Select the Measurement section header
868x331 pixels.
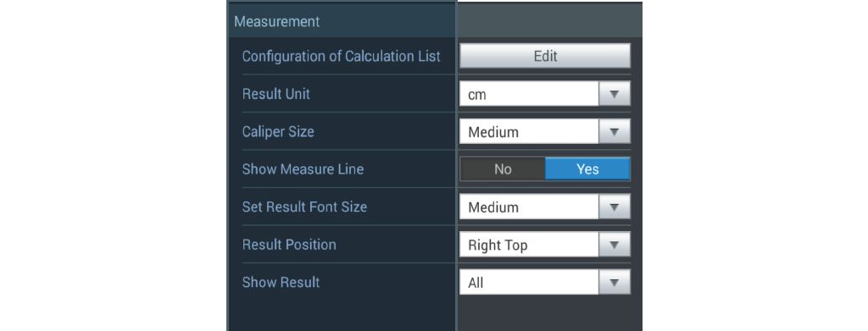277,21
